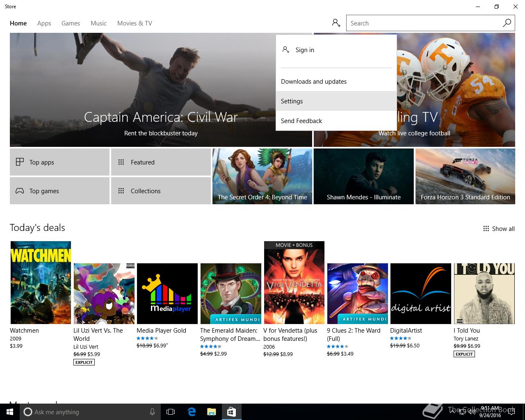Click the Sign in person icon
This screenshot has width=525, height=420.
286,50
